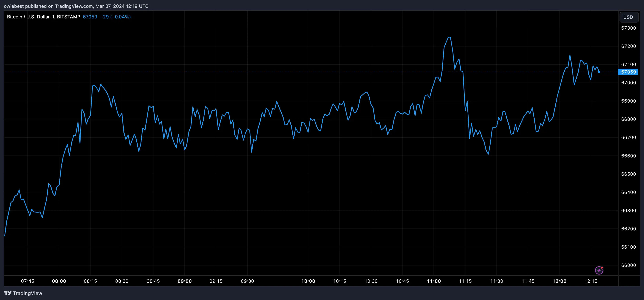The height and width of the screenshot is (300, 644).
Task: Click the price scale column on the right
Action: 629,150
